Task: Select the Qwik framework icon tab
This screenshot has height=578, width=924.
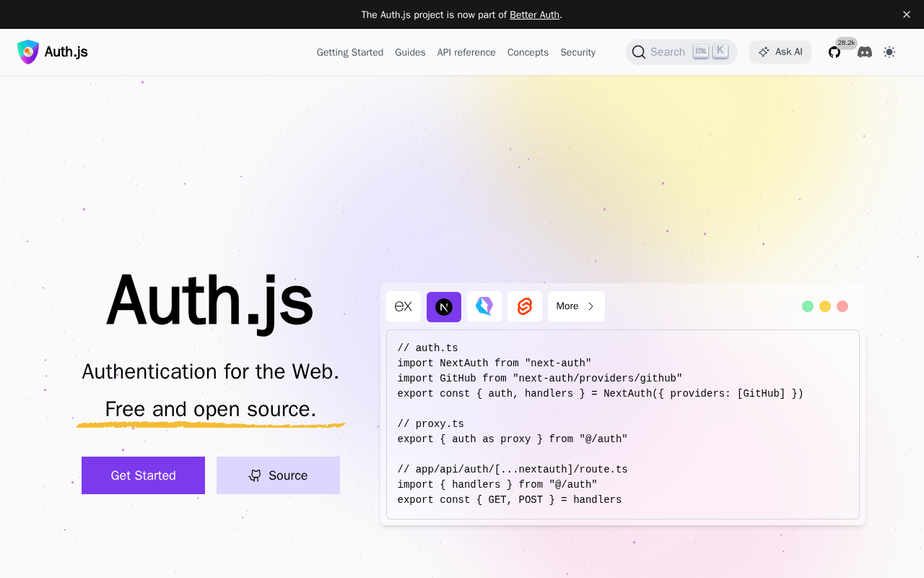Action: 484,306
